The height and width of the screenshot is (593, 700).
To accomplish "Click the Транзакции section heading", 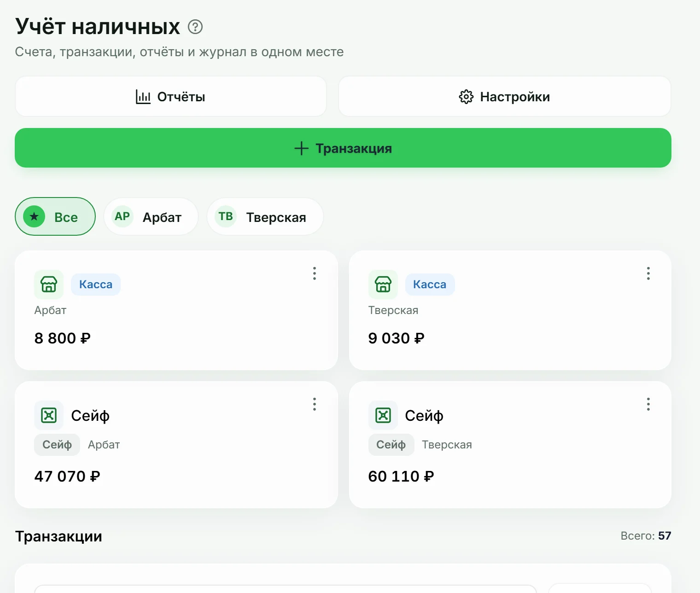I will (58, 536).
